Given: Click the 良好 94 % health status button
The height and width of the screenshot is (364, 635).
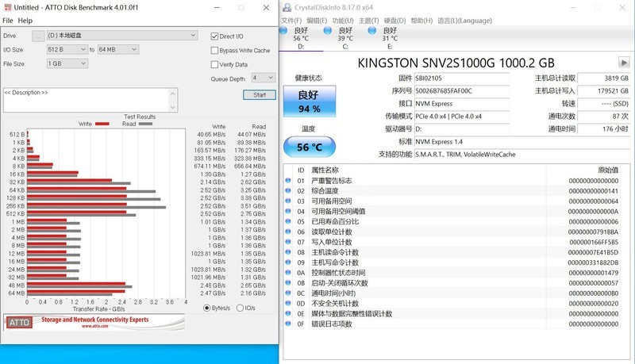Looking at the screenshot, I should pyautogui.click(x=310, y=102).
